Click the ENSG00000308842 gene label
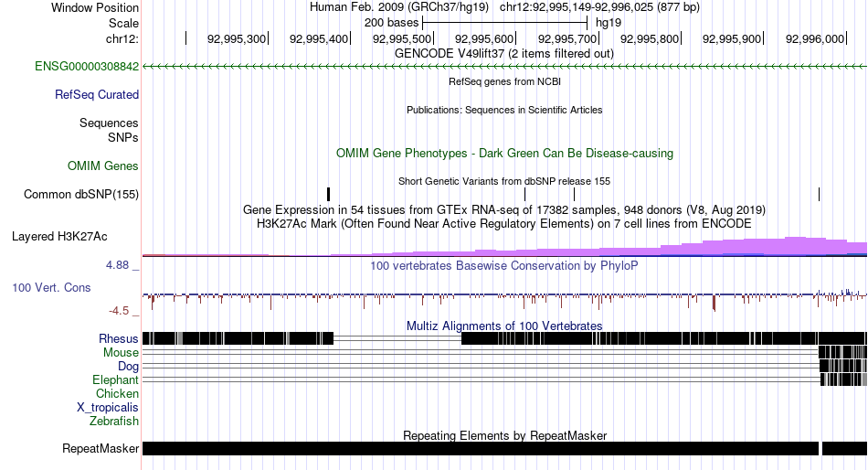868x470 pixels. (87, 67)
